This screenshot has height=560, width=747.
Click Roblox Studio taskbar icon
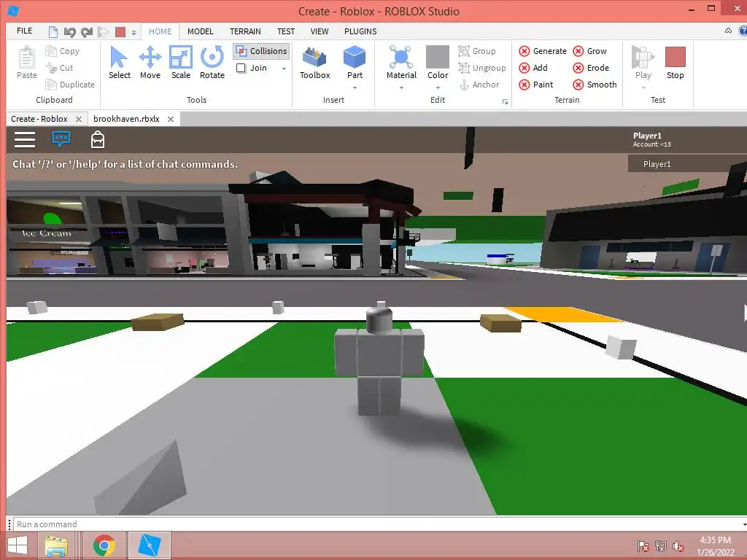coord(149,545)
